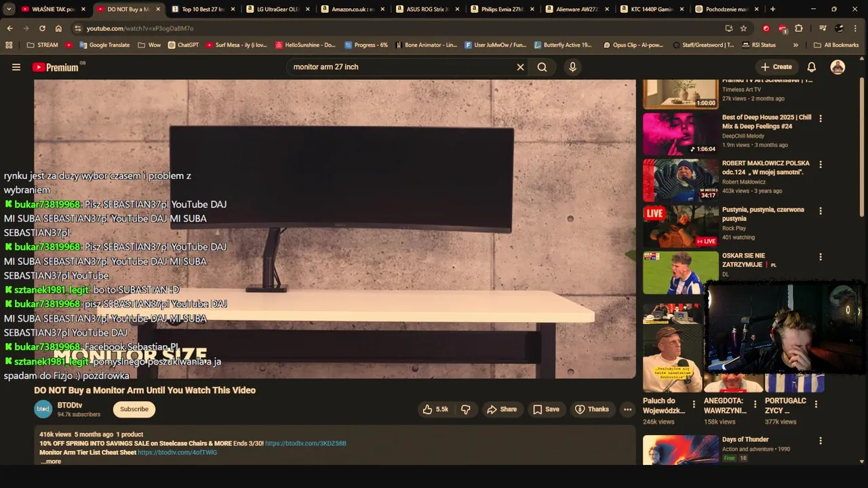Expand the description with ...more
868x488 pixels.
(51, 462)
